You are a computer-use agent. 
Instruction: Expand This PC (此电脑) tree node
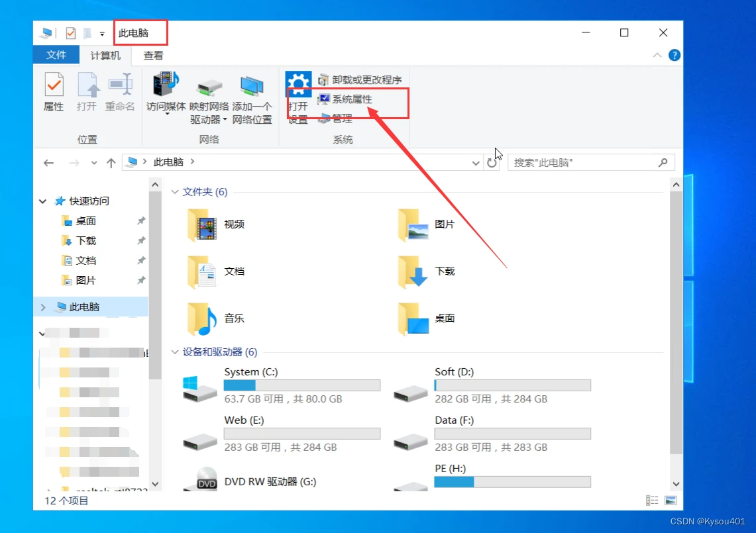click(43, 307)
